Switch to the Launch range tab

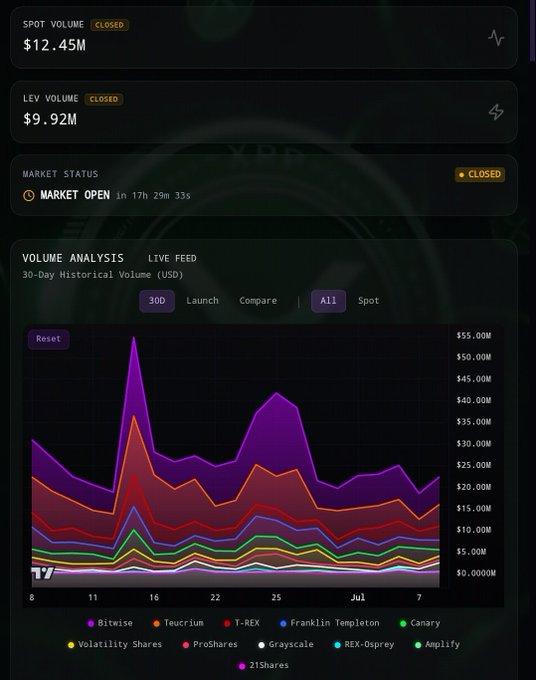pos(203,301)
